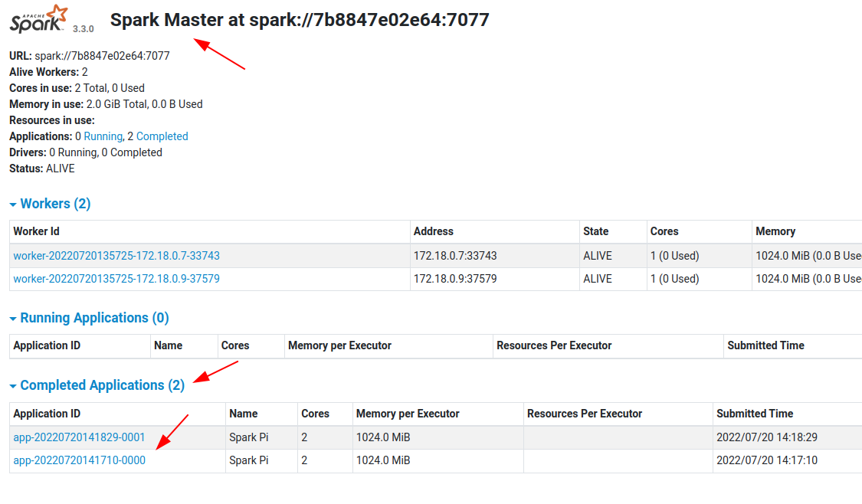Click Running Applications Resources Per Executor header
Screen dimensions: 862x504
pos(554,345)
